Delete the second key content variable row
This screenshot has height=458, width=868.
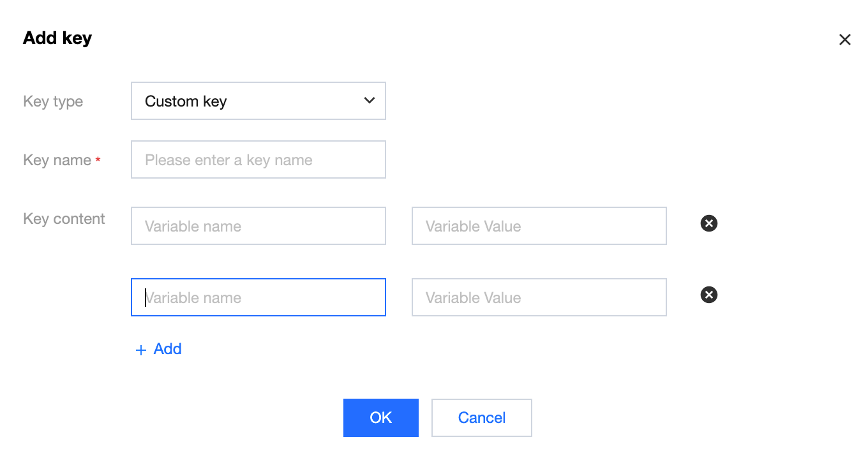tap(709, 295)
